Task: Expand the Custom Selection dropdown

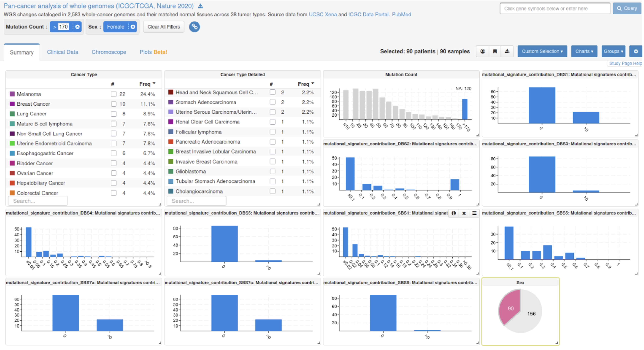Action: point(542,51)
